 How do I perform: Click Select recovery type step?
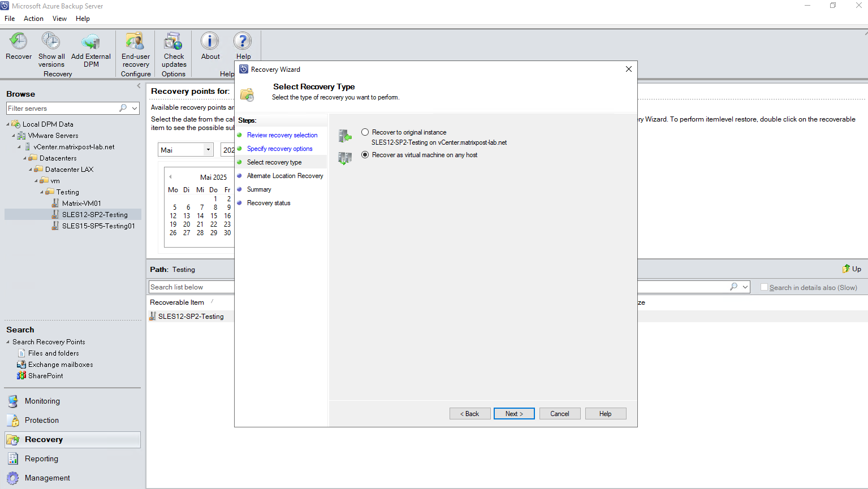274,162
